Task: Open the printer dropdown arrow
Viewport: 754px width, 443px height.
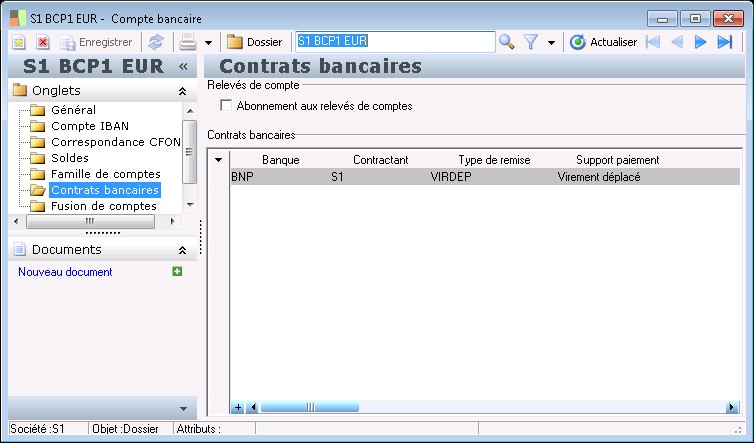Action: click(x=208, y=43)
